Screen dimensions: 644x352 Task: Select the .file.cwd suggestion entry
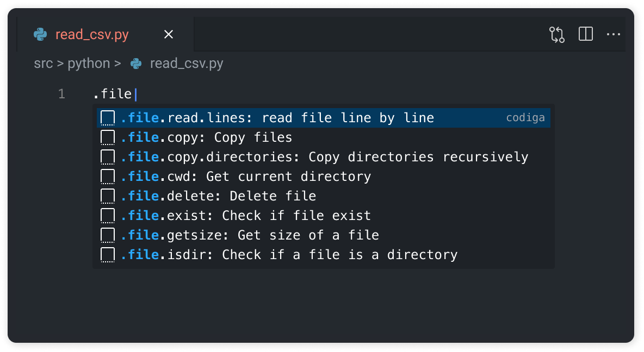click(x=245, y=176)
